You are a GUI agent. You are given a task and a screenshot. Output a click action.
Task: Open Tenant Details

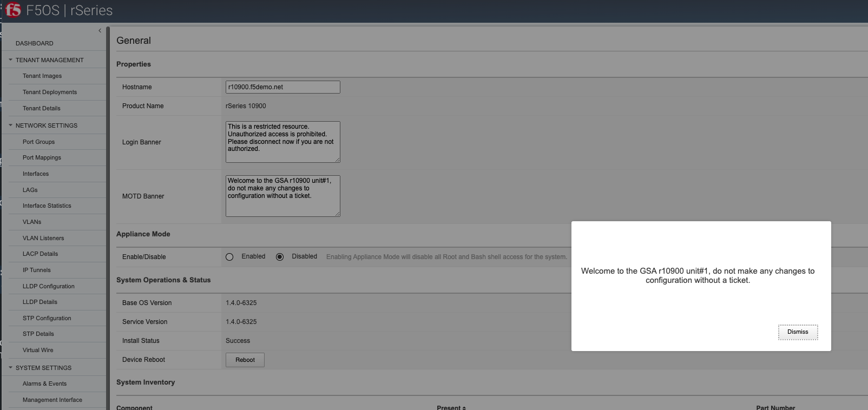click(x=42, y=109)
